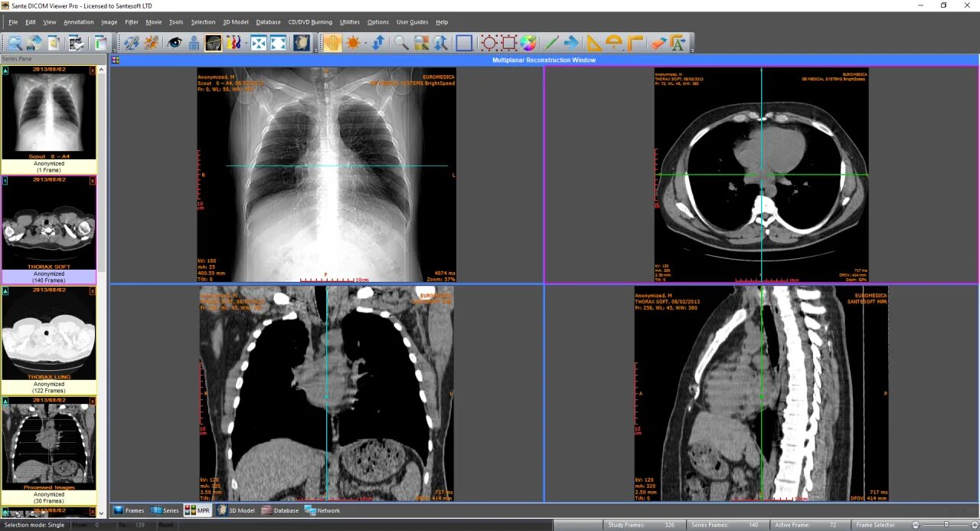
Task: Open dropdown arrow next to colored figures icon
Action: 245,43
